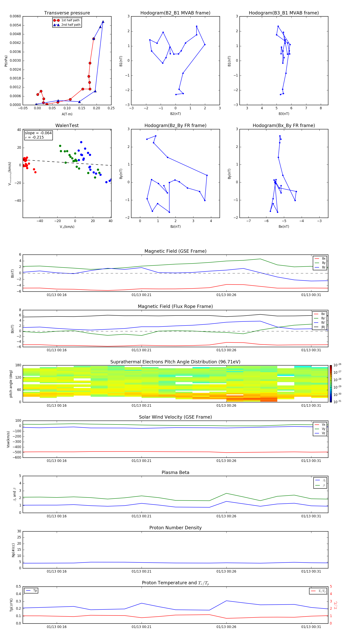Click '01/13 00:31' tick under Plasma Beta plot

(311, 516)
